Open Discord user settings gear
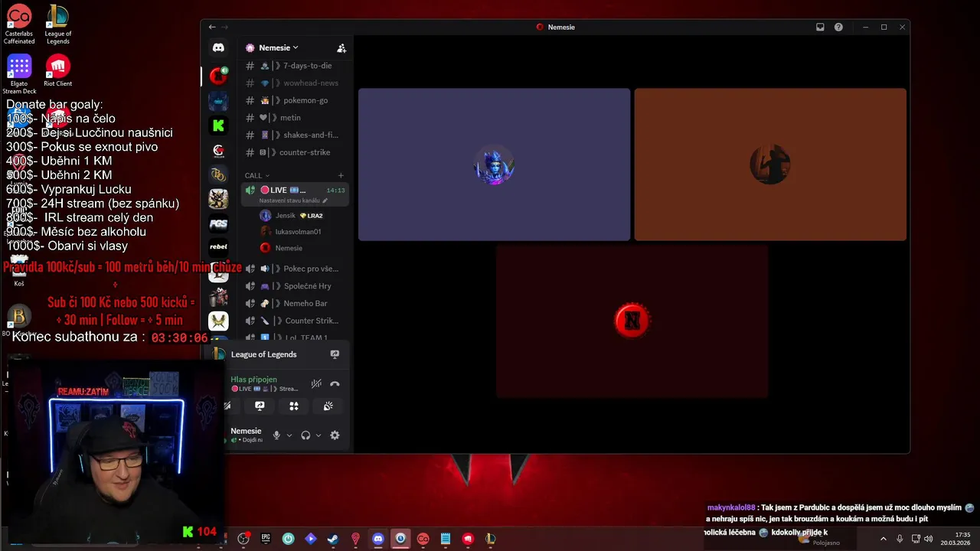The height and width of the screenshot is (551, 980). click(335, 435)
